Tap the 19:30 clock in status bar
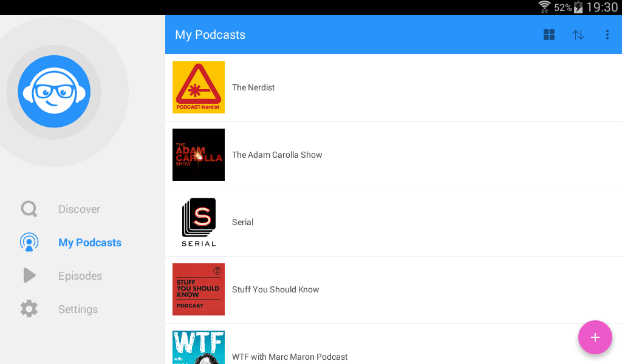This screenshot has width=622, height=364. tap(602, 7)
